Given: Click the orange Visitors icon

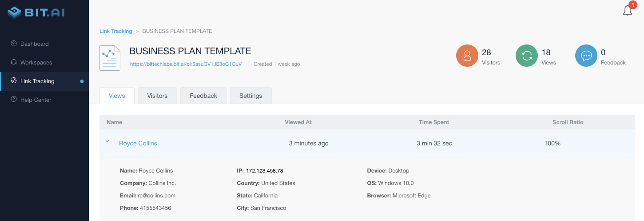Looking at the screenshot, I should [467, 56].
